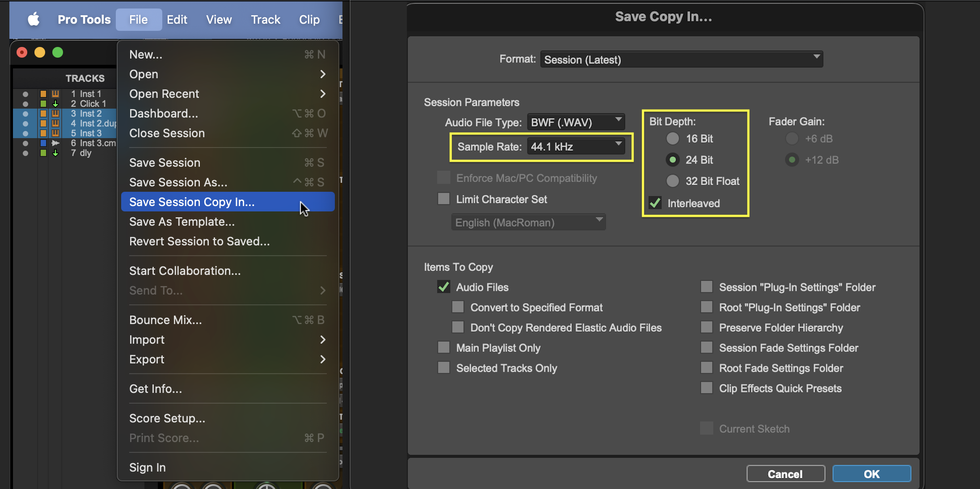The image size is (980, 489).
Task: Expand the Open Recent submenu
Action: pos(228,94)
